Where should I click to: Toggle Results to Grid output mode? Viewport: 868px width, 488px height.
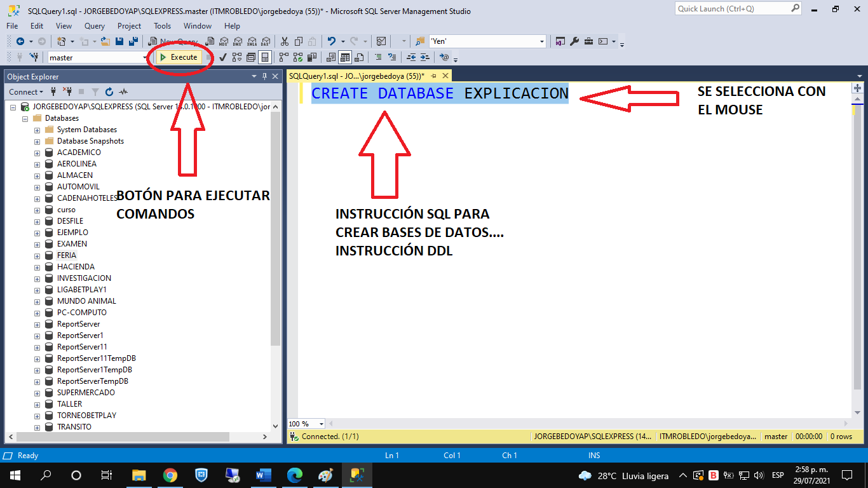pos(345,57)
